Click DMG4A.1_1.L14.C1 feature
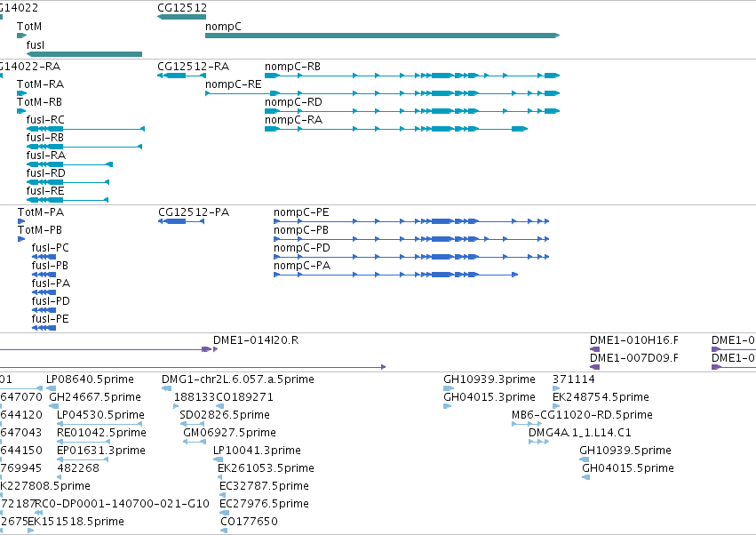The width and height of the screenshot is (756, 535). pyautogui.click(x=538, y=442)
